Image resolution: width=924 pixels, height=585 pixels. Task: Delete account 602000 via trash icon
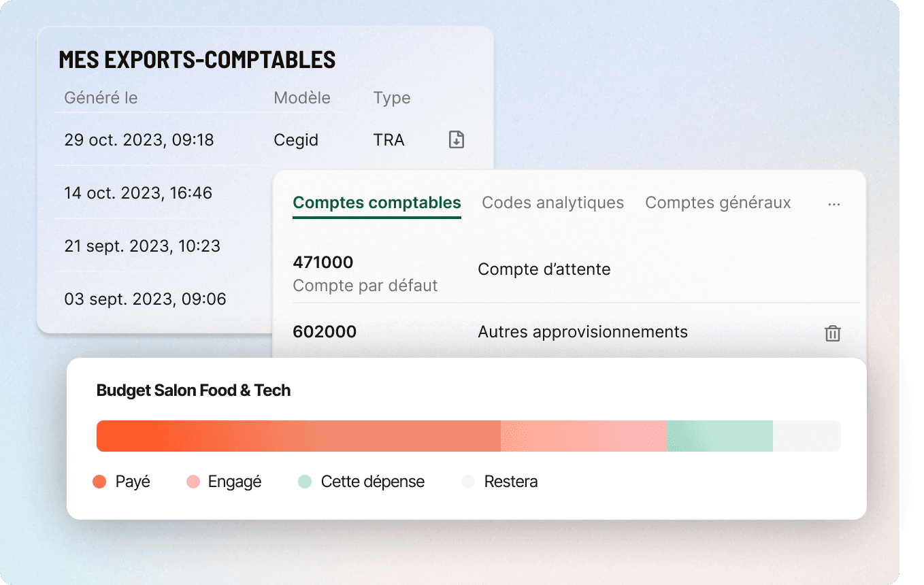click(833, 333)
